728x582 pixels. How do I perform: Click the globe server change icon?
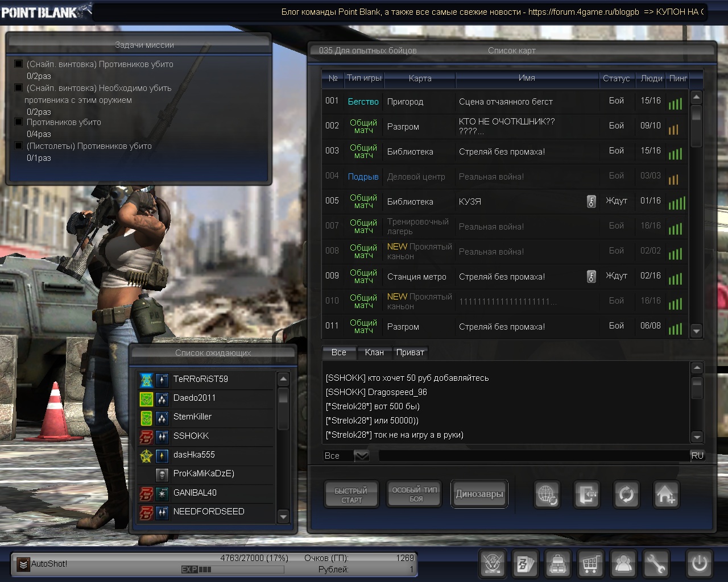[x=547, y=494]
